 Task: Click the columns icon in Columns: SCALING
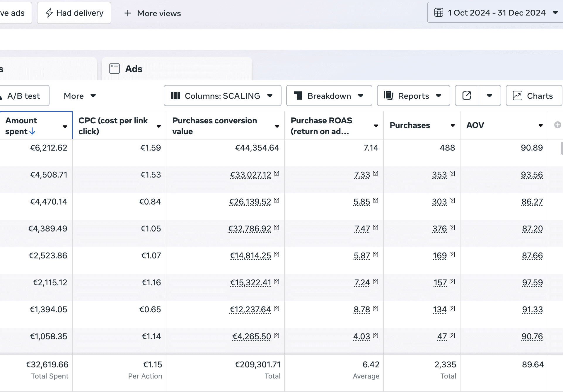175,96
